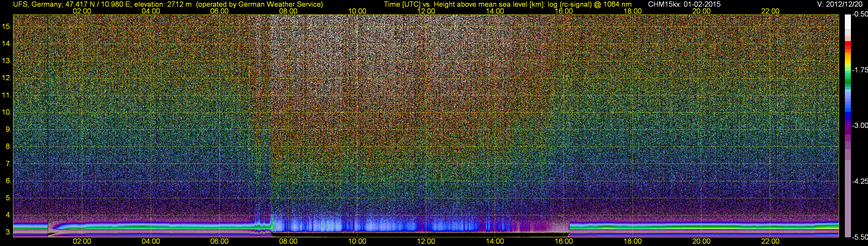This screenshot has height=246, width=868.
Task: Click the 15 km height axis label
Action: tap(6, 26)
